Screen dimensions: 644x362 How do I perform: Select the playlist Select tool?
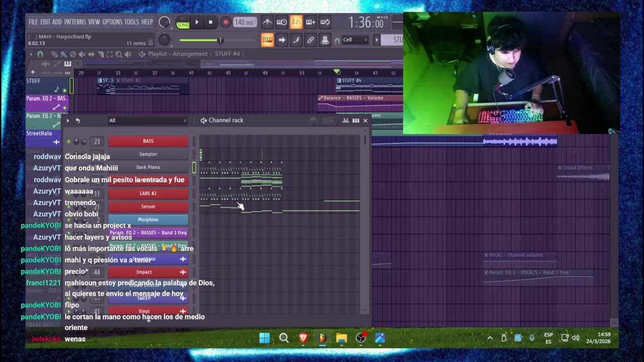click(110, 54)
